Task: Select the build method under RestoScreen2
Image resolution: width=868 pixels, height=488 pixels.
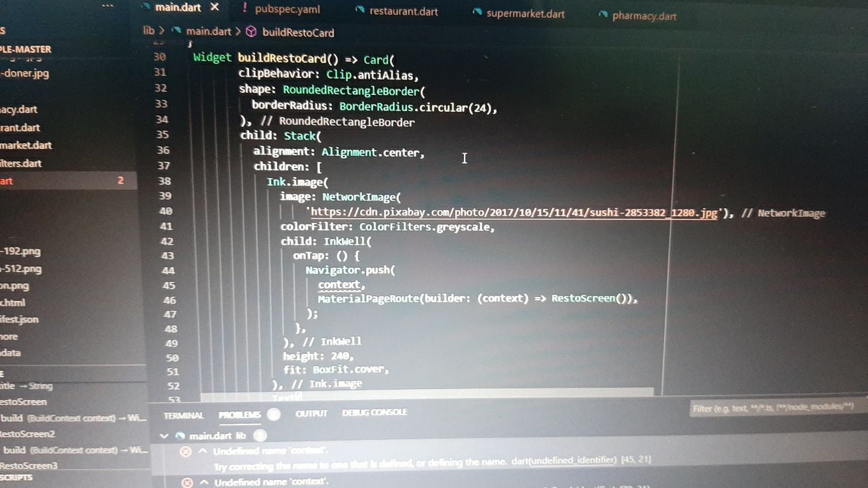Action: (x=75, y=450)
